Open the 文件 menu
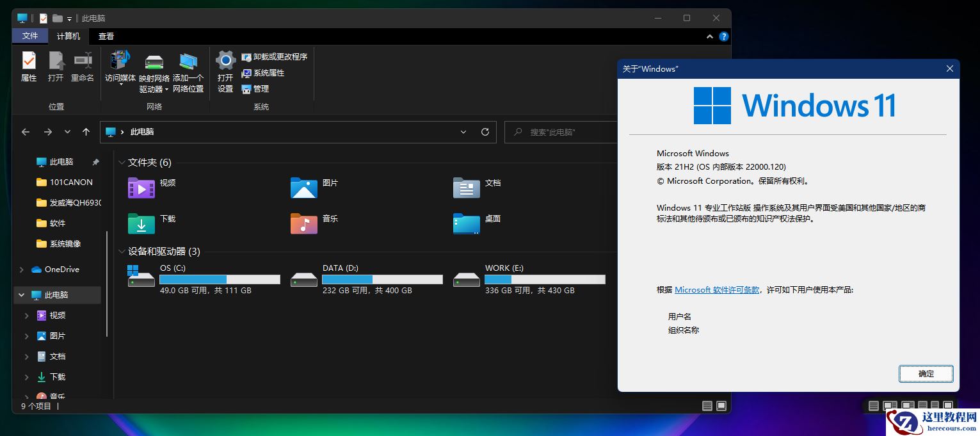The width and height of the screenshot is (980, 436). click(29, 36)
